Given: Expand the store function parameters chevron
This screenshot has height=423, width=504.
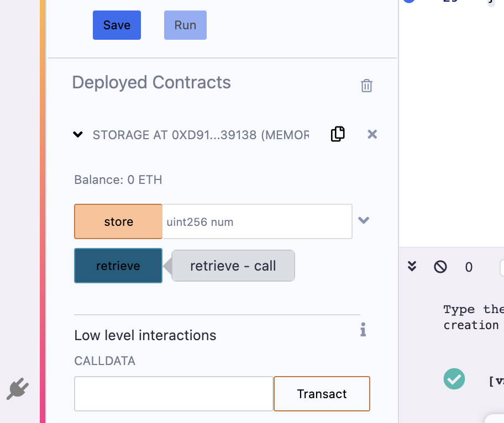Looking at the screenshot, I should (364, 220).
